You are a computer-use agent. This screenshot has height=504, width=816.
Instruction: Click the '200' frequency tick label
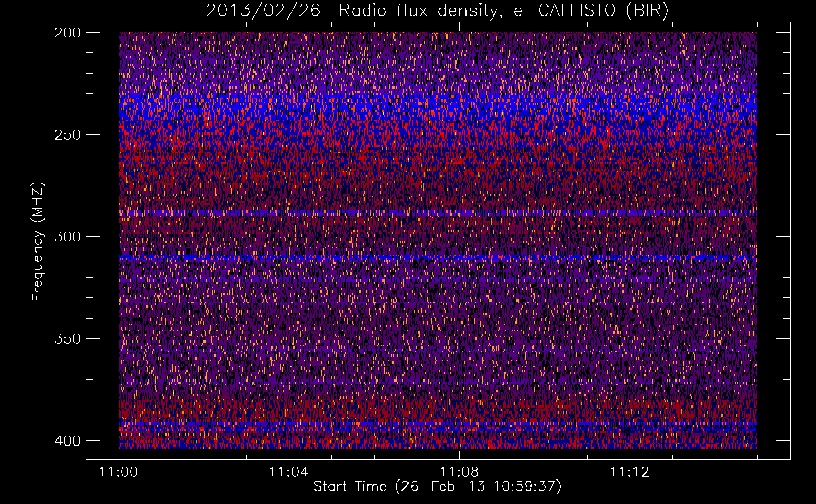[68, 33]
